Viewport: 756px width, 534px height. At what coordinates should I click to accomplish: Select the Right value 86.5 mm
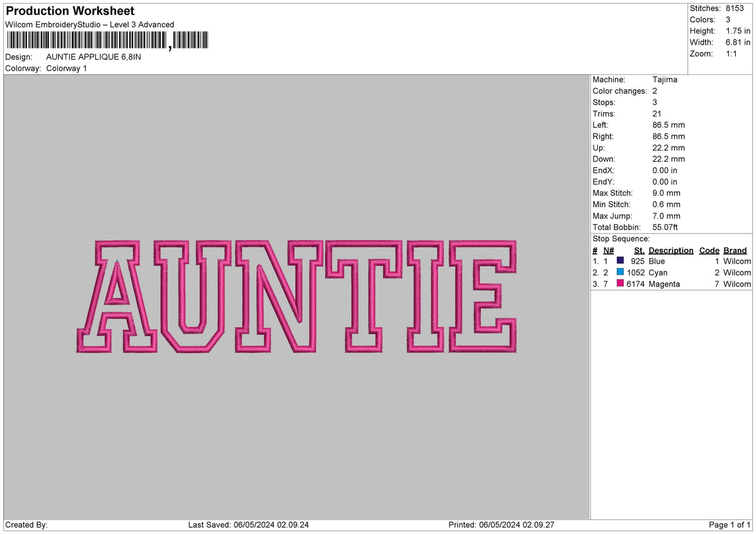(669, 136)
